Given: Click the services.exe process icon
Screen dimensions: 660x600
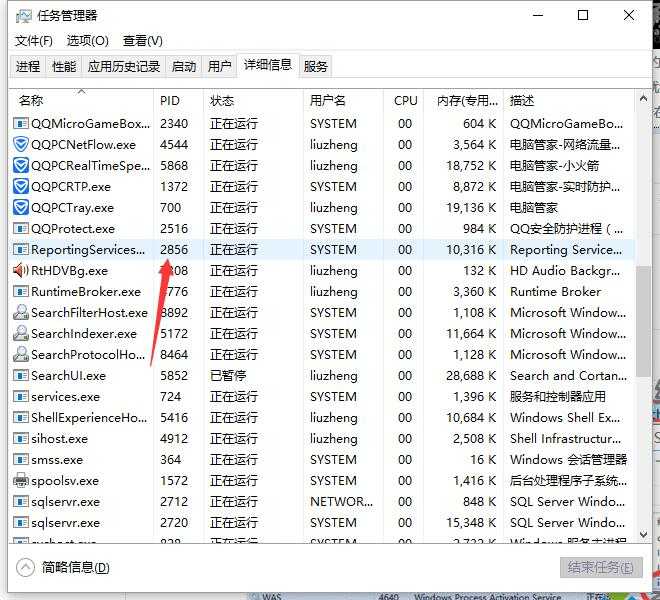Looking at the screenshot, I should pos(21,397).
